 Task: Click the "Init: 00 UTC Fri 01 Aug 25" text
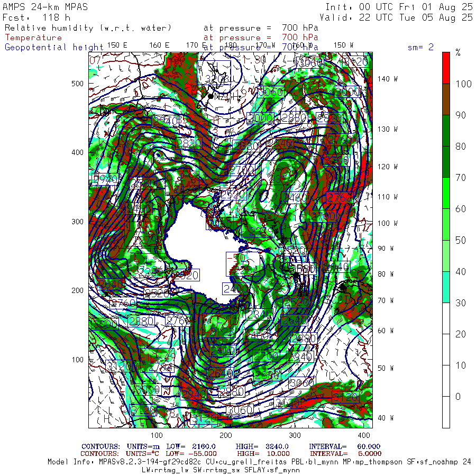399,7
